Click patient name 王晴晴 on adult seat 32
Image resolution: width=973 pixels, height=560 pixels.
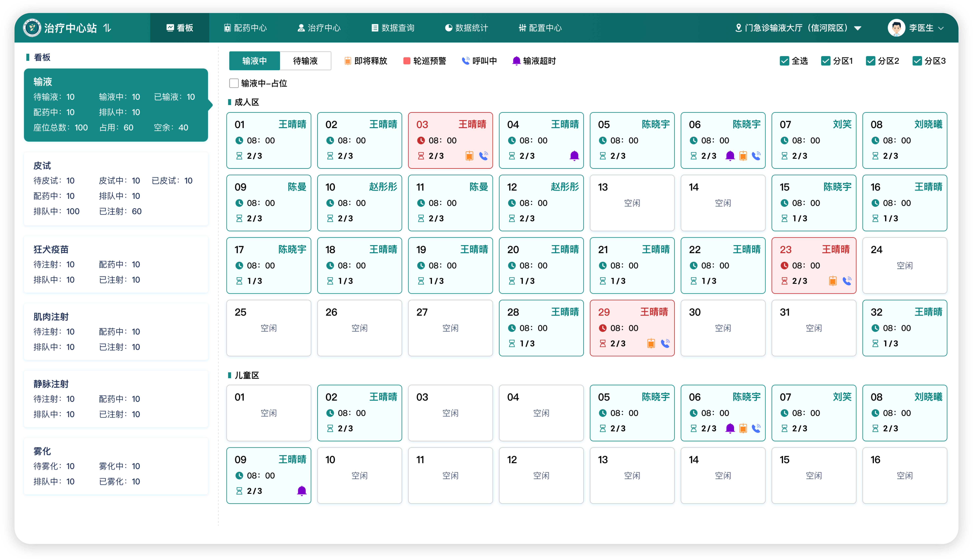tap(928, 312)
